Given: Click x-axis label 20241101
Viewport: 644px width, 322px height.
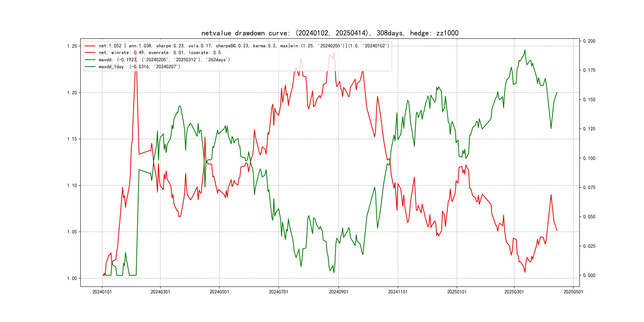Looking at the screenshot, I should (398, 292).
